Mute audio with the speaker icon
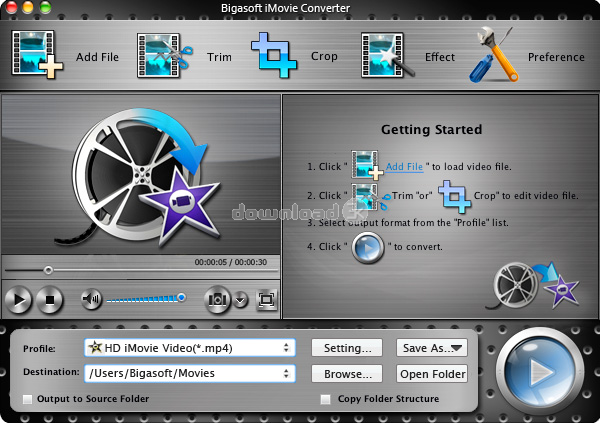 (91, 299)
